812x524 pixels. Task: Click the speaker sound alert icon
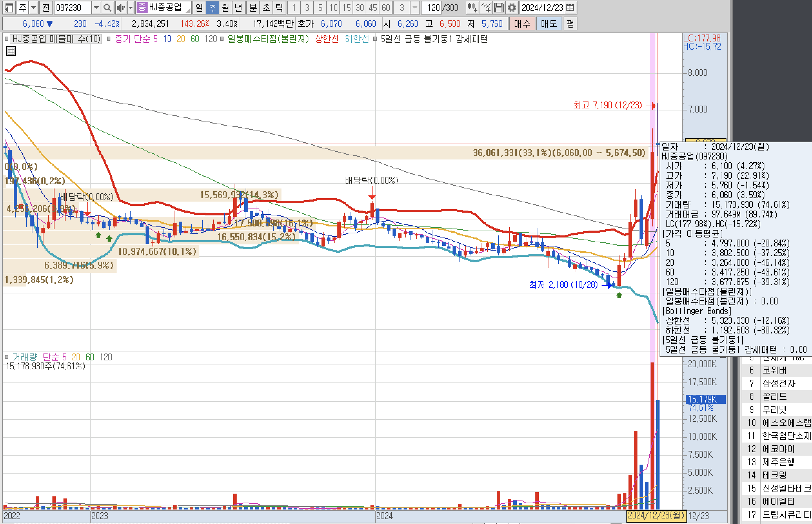[x=121, y=8]
